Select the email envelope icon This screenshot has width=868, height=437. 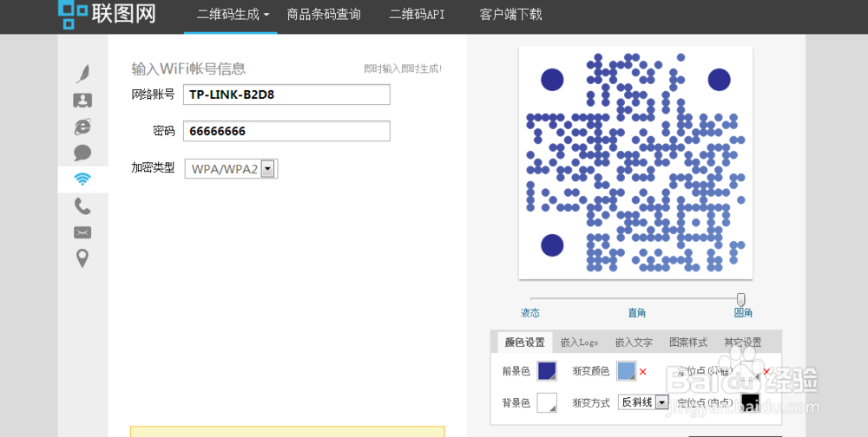82,232
